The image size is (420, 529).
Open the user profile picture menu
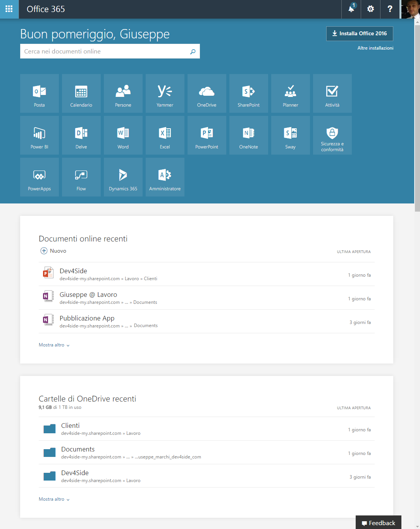click(410, 9)
